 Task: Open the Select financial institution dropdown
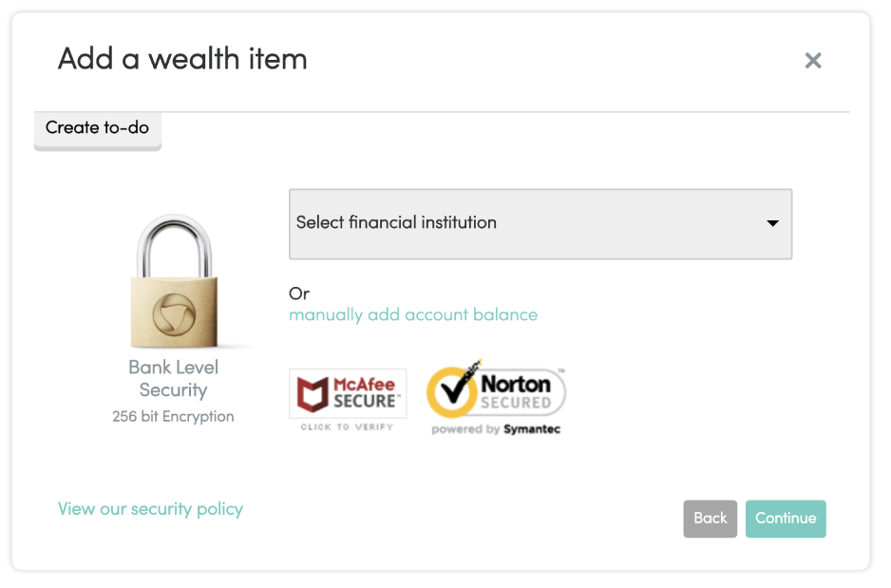tap(540, 224)
